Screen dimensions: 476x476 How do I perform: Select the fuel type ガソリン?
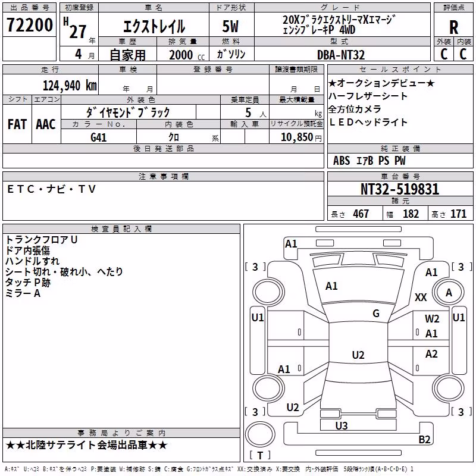coord(231,54)
